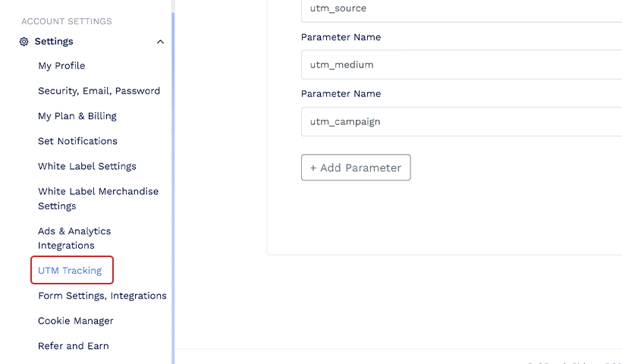Select Set Notifications menu item

click(x=77, y=141)
